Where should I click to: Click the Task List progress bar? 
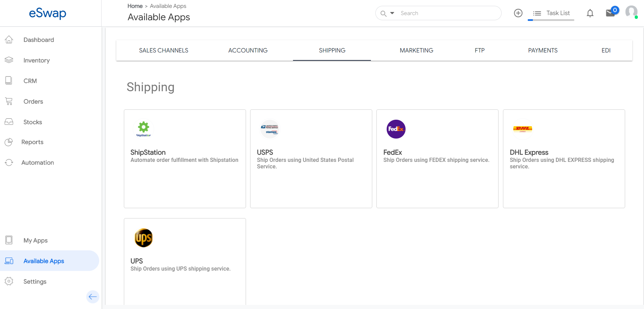(x=551, y=20)
